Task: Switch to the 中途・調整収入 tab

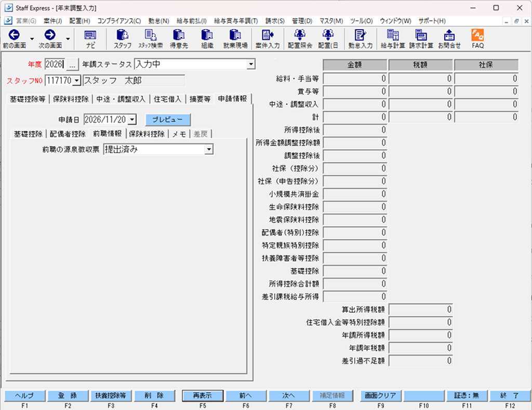Action: point(121,99)
